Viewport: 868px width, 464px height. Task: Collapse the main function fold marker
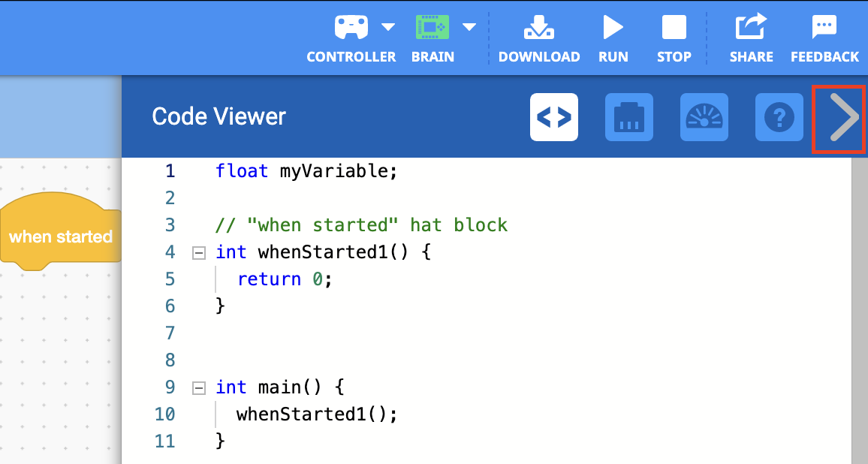coord(198,387)
